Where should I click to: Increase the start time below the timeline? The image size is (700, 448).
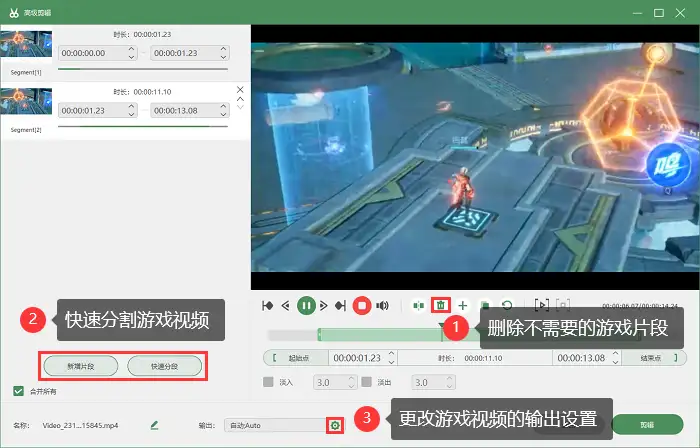[x=392, y=354]
